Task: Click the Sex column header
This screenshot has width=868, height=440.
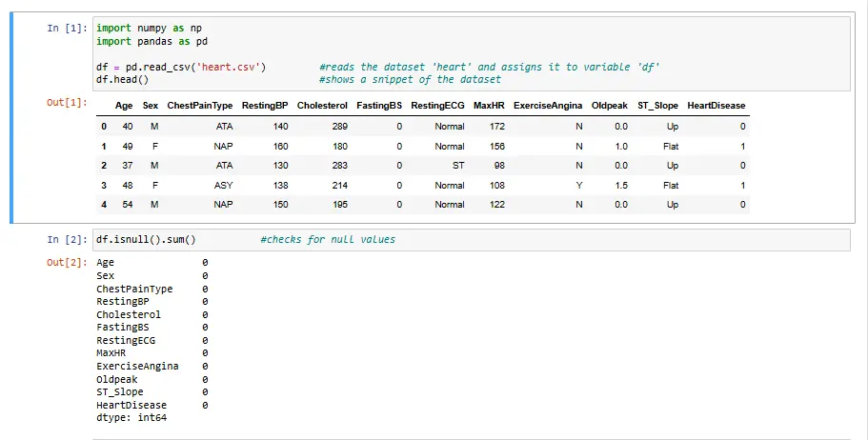Action: pyautogui.click(x=150, y=106)
